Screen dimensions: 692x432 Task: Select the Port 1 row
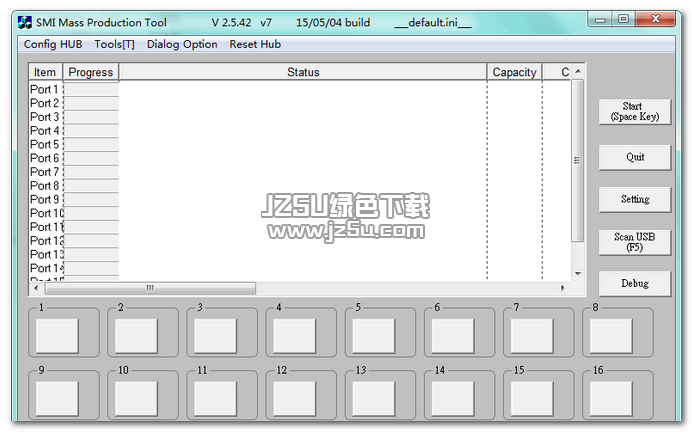click(x=300, y=89)
